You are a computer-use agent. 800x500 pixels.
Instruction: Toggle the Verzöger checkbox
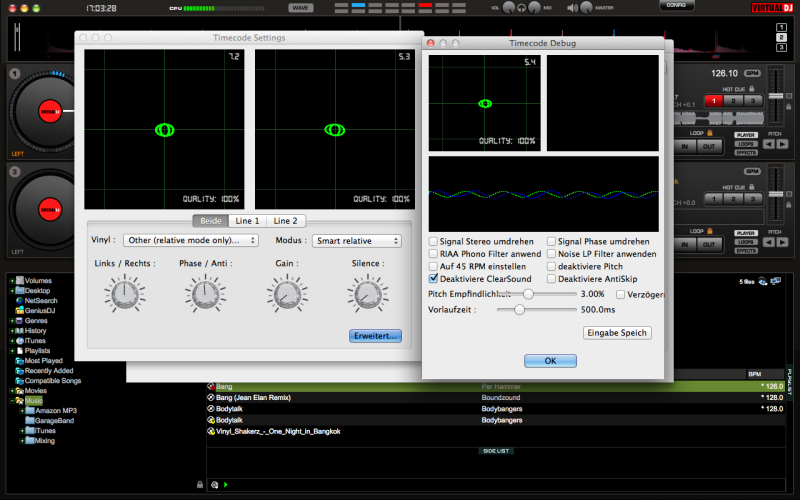[x=620, y=294]
